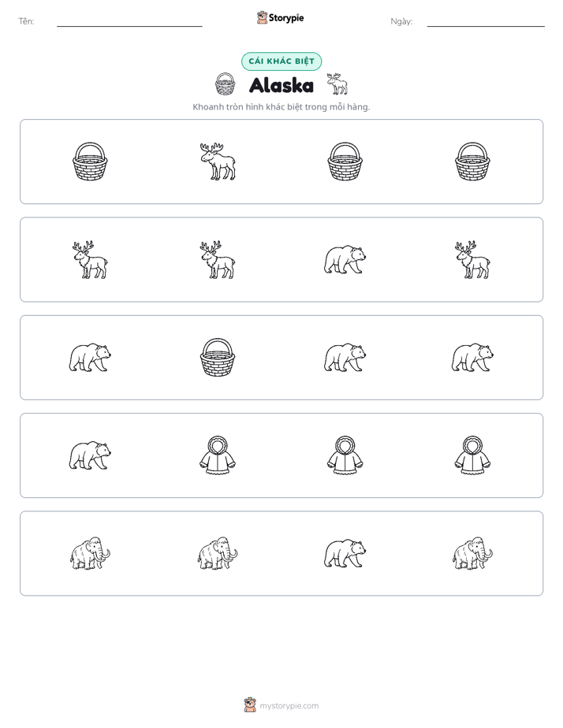563x728 pixels.
Task: Click the Alaska heading text
Action: coord(281,85)
